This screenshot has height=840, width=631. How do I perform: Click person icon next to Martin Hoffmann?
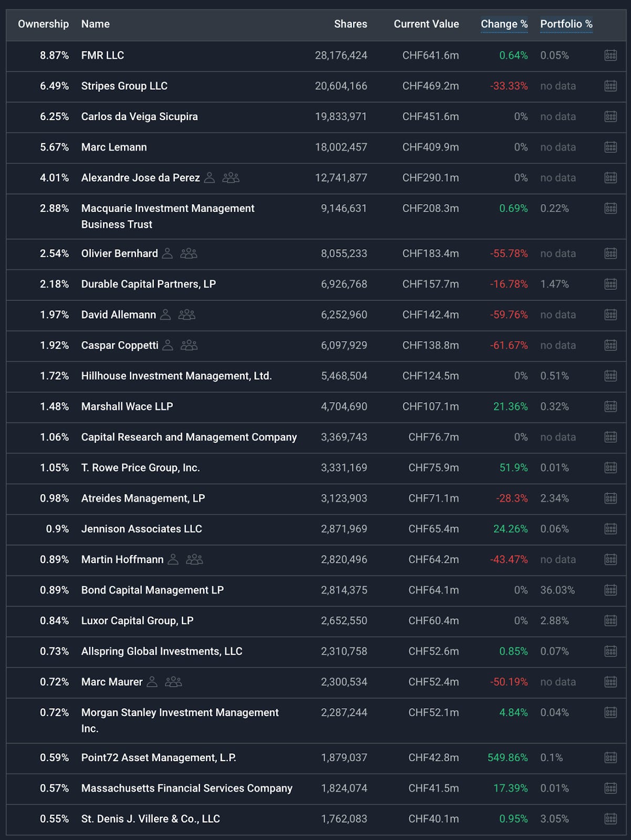173,559
